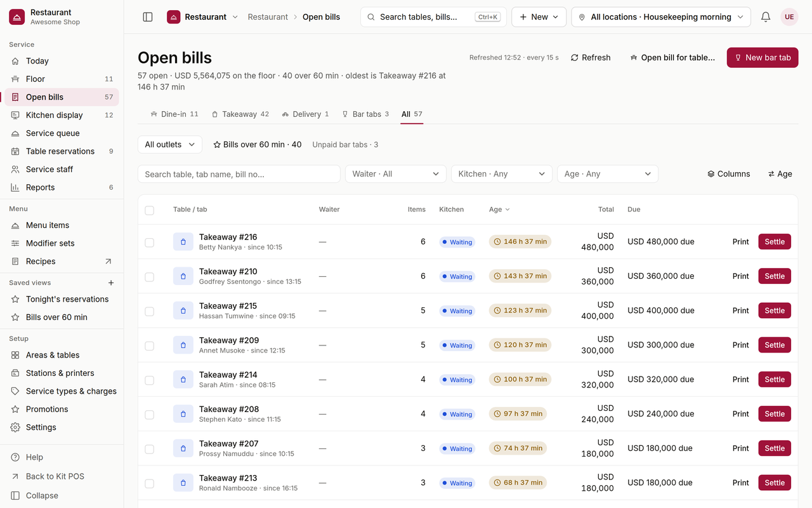The width and height of the screenshot is (812, 508).
Task: Select the checkbox for Takeaway #214
Action: (x=149, y=380)
